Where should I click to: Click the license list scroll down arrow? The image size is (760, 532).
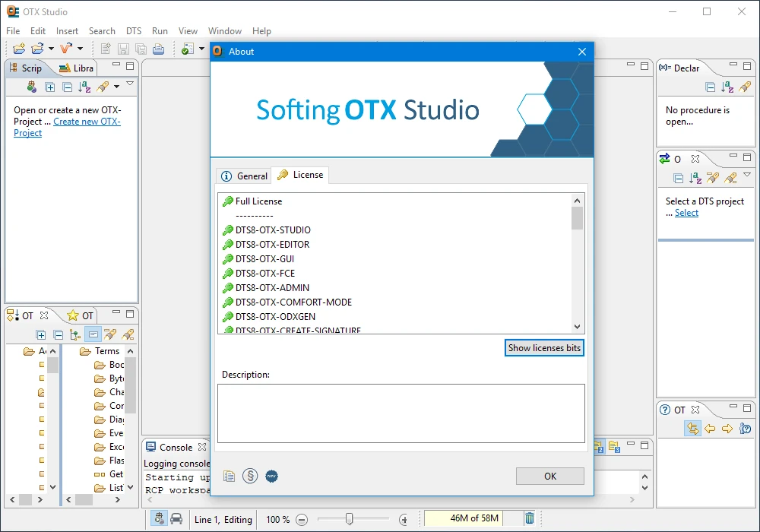[x=577, y=327]
